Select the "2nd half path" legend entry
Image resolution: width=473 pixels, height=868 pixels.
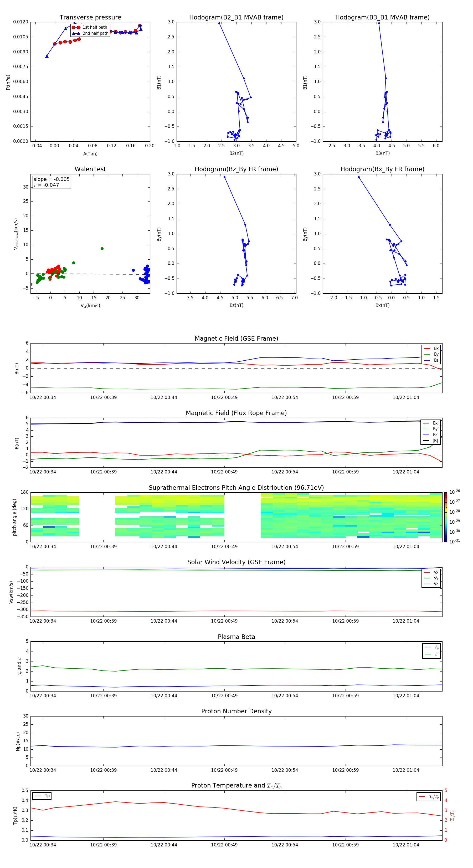90,33
